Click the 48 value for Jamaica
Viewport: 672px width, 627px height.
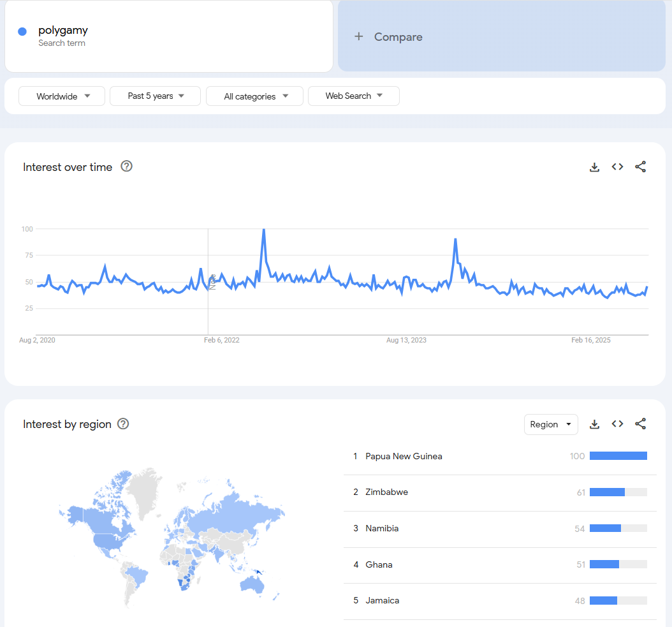(x=580, y=601)
